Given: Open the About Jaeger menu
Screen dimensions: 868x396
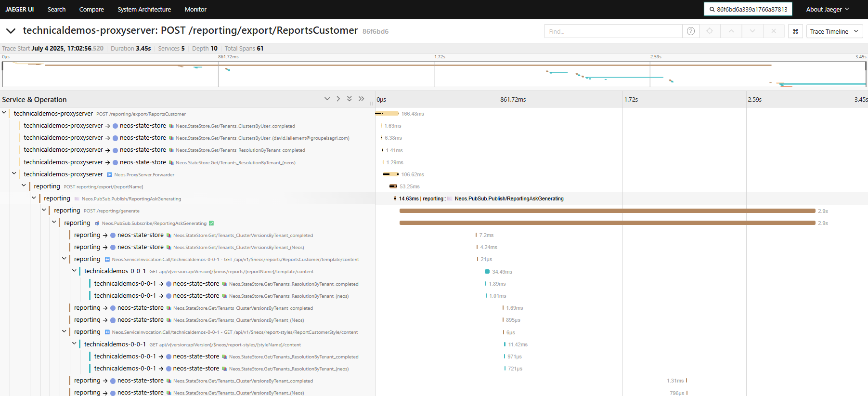Looking at the screenshot, I should click(828, 9).
